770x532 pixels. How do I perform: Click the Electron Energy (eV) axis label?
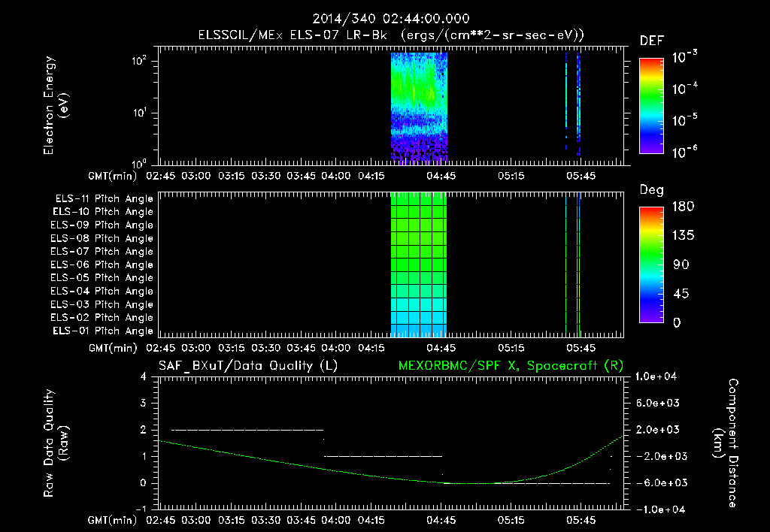click(x=56, y=105)
